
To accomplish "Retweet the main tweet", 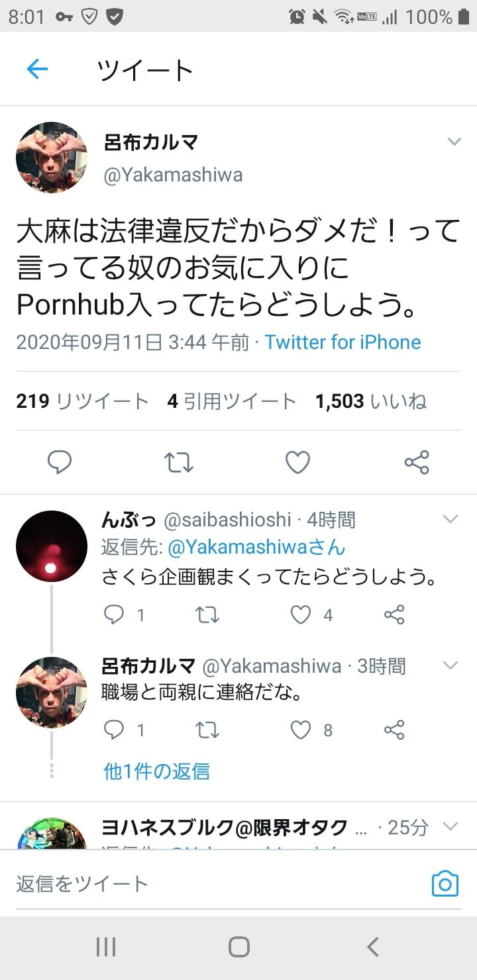I will coord(178,462).
